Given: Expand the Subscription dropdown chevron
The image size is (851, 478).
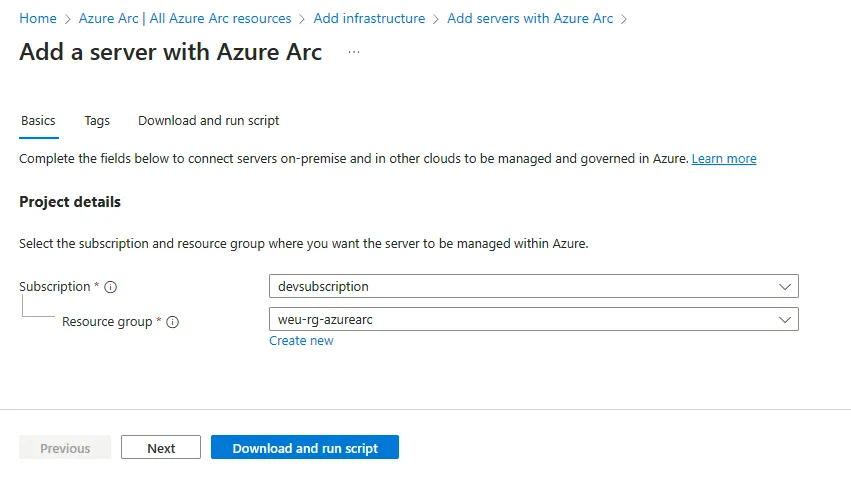Looking at the screenshot, I should pos(785,286).
